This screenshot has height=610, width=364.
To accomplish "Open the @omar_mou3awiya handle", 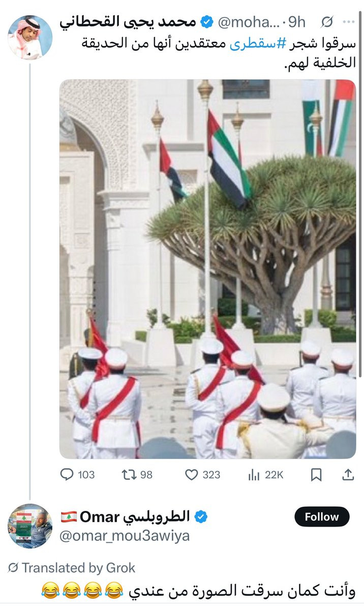I will pos(125,536).
